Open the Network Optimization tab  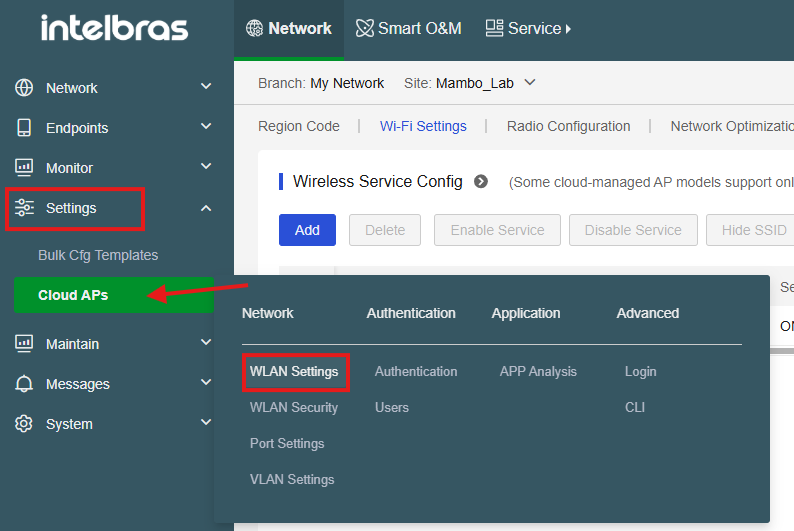point(732,126)
